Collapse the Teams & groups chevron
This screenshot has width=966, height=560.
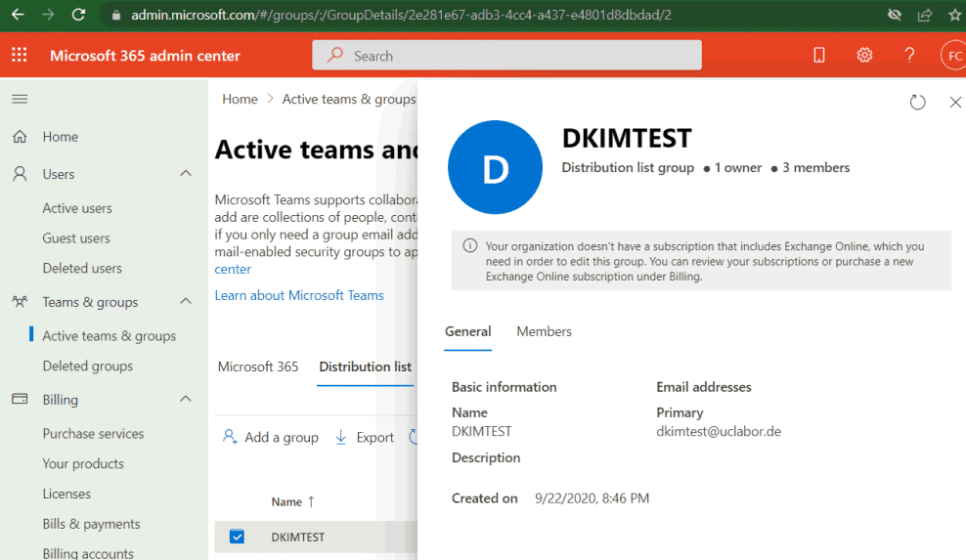[186, 301]
